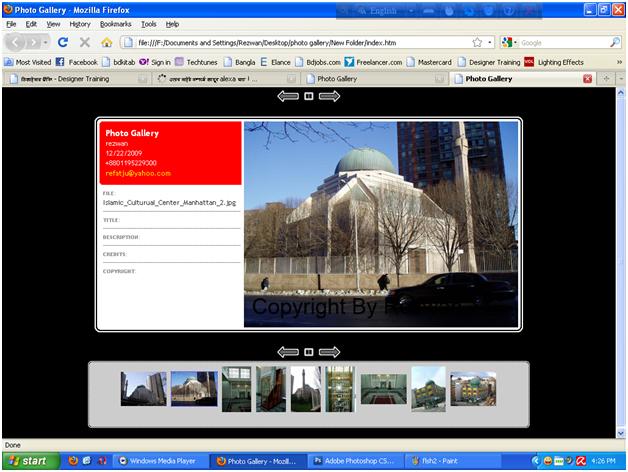
Task: Select fifth thumbnail of minaret
Action: point(306,389)
